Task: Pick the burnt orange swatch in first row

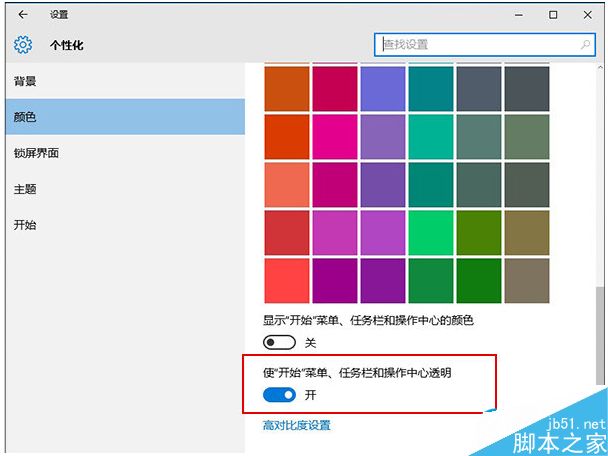Action: (x=287, y=89)
